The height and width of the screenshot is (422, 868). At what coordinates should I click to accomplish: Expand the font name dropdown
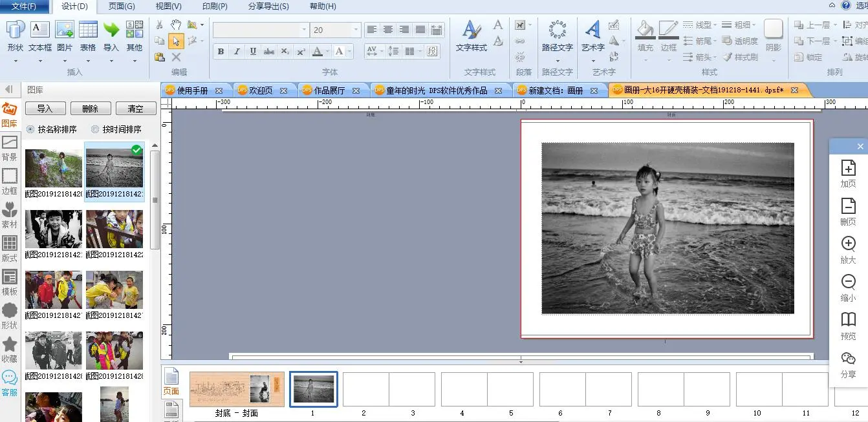point(304,30)
